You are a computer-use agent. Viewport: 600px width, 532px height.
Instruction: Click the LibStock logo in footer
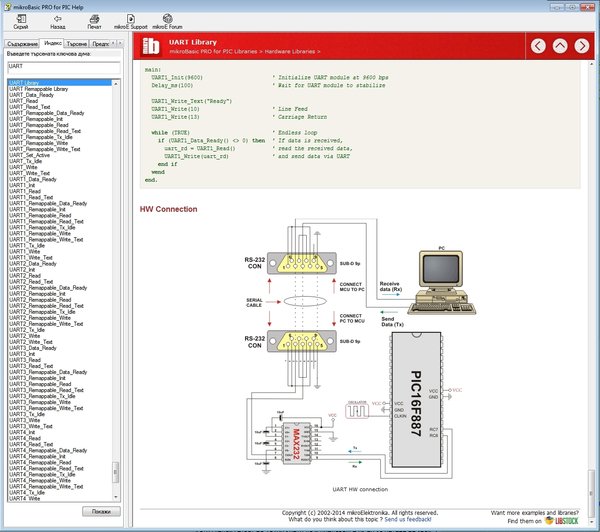562,521
